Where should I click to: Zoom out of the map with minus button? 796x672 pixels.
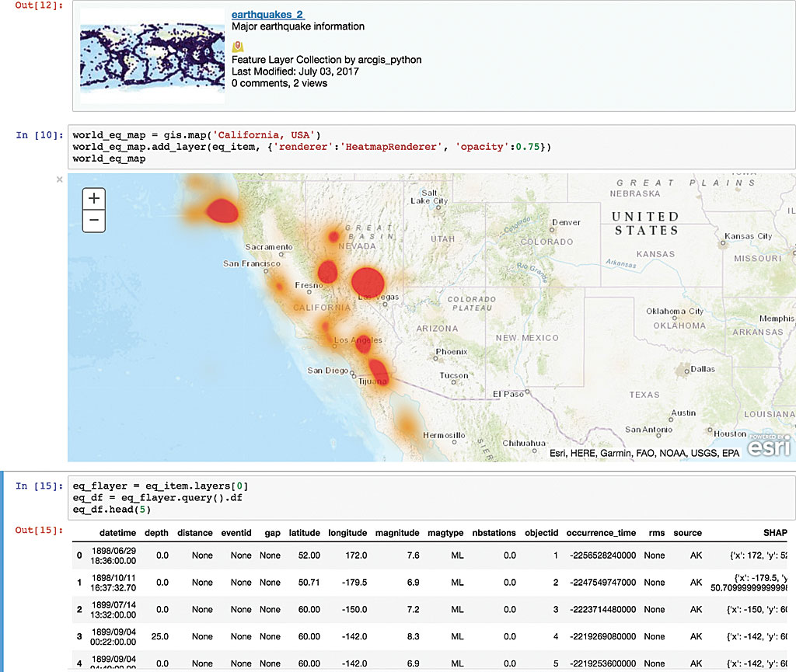pos(94,220)
